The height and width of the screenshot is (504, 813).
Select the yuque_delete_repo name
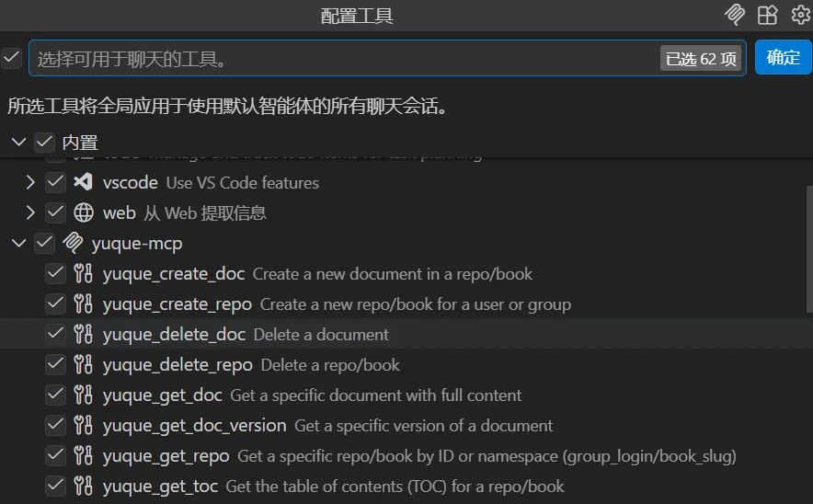[177, 365]
